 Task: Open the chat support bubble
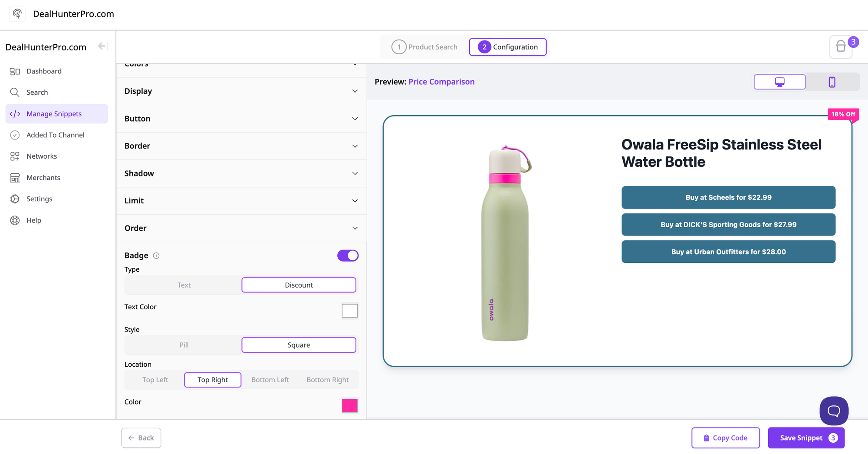pos(834,411)
